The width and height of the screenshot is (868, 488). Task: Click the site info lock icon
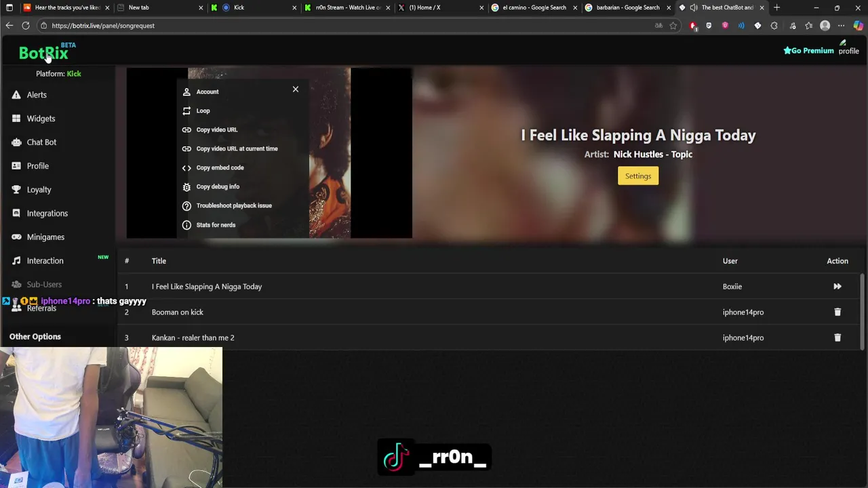click(43, 26)
